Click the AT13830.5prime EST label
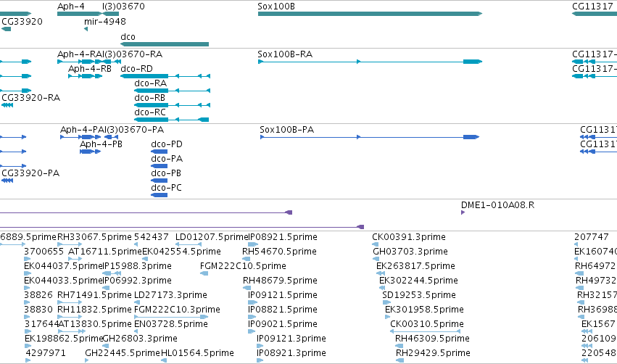 [95, 324]
